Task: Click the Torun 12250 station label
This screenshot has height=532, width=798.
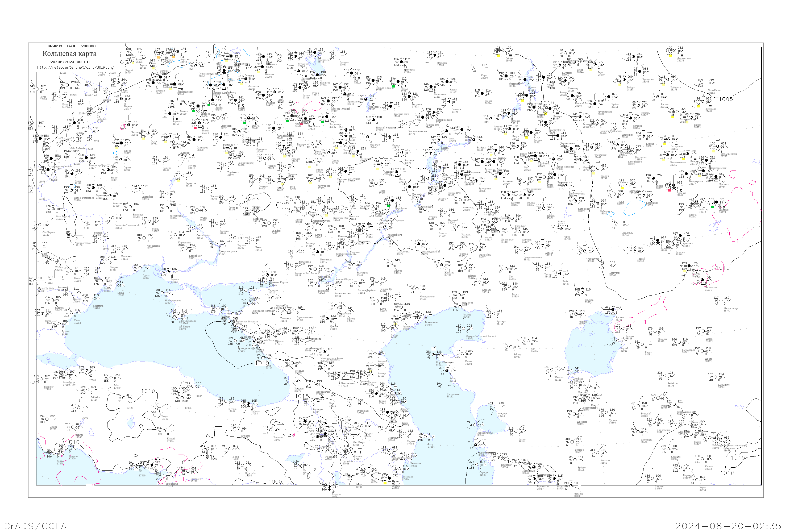Action: [43, 98]
